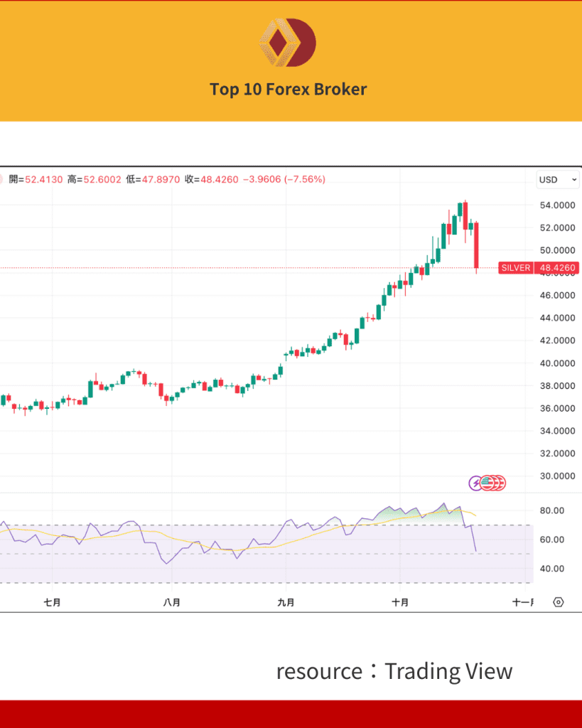582x728 pixels.
Task: Open the USD currency dropdown
Action: pos(558,180)
